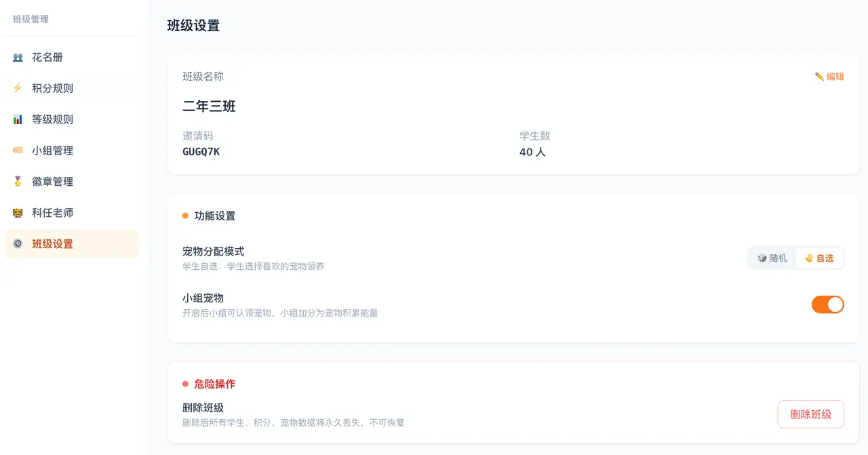
Task: Click the 科任老师 teacher icon
Action: pos(18,213)
